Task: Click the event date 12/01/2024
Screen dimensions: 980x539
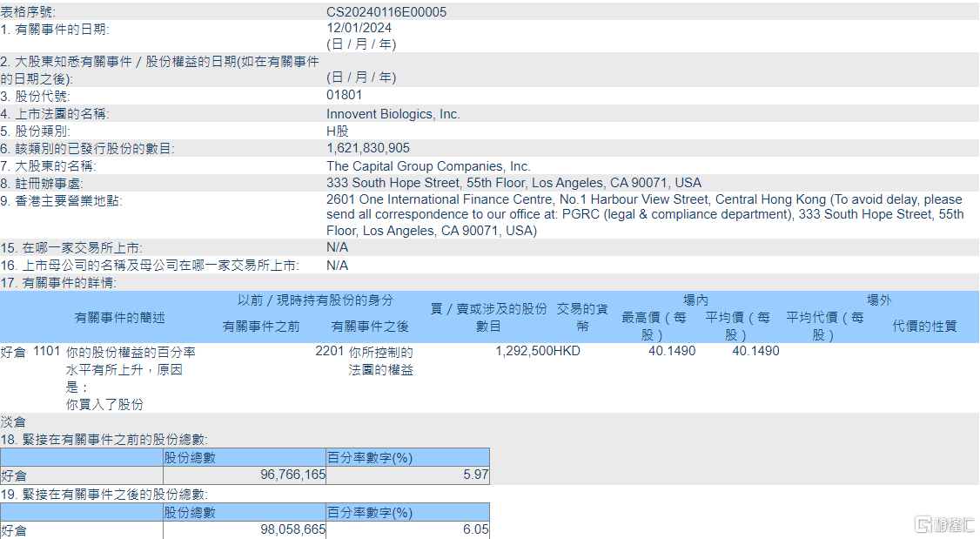Action: [x=359, y=28]
